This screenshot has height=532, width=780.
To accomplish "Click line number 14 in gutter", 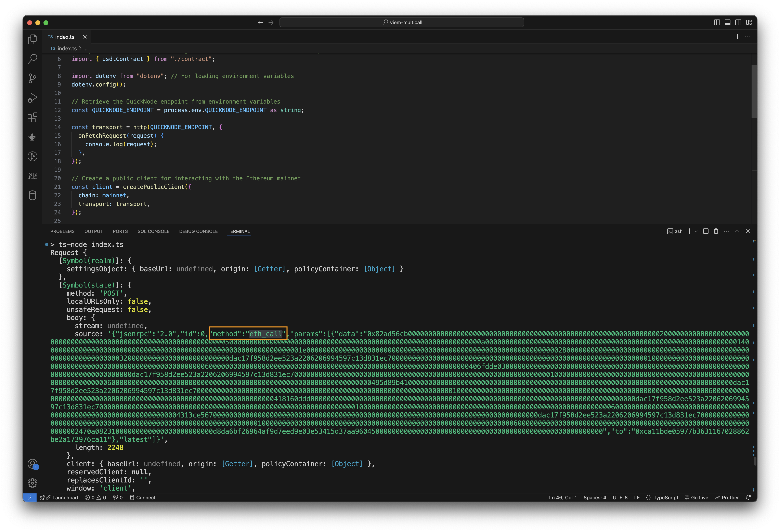I will (57, 127).
